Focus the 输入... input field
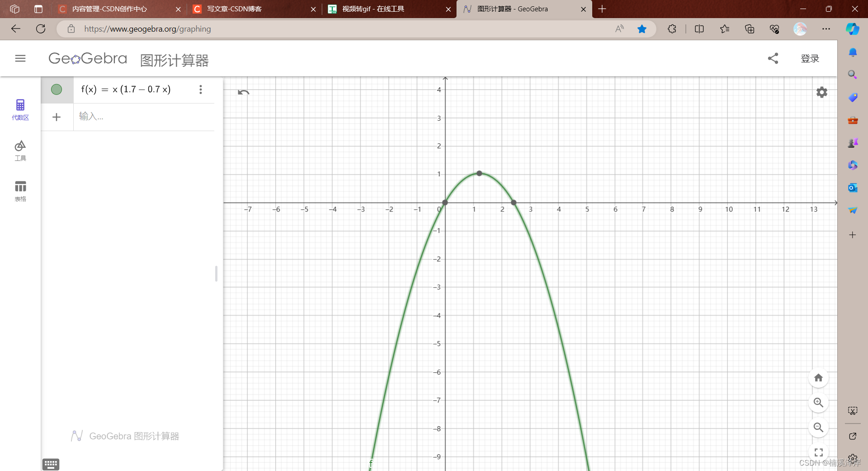The height and width of the screenshot is (471, 868). tap(144, 117)
